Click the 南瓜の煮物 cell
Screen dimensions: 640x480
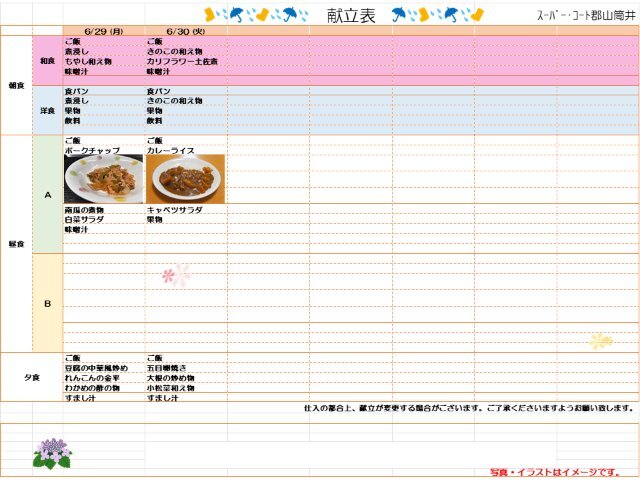(84, 210)
